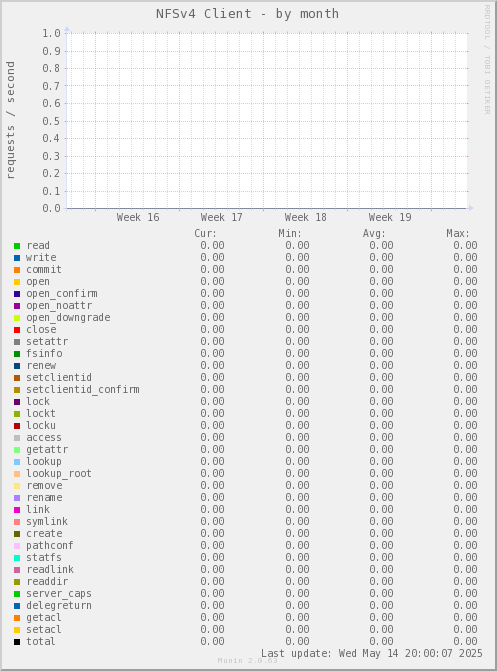Click the Last update timestamp text
497x671 pixels.
(x=372, y=653)
